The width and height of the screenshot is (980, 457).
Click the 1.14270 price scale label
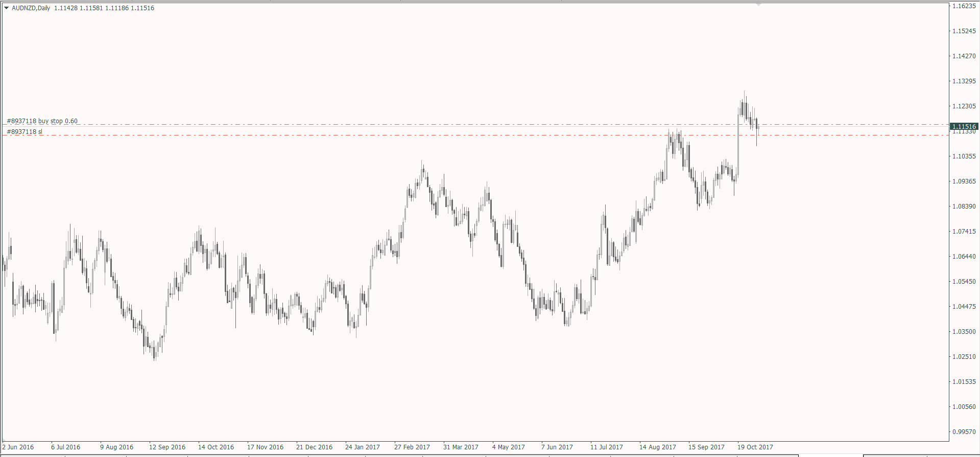964,56
